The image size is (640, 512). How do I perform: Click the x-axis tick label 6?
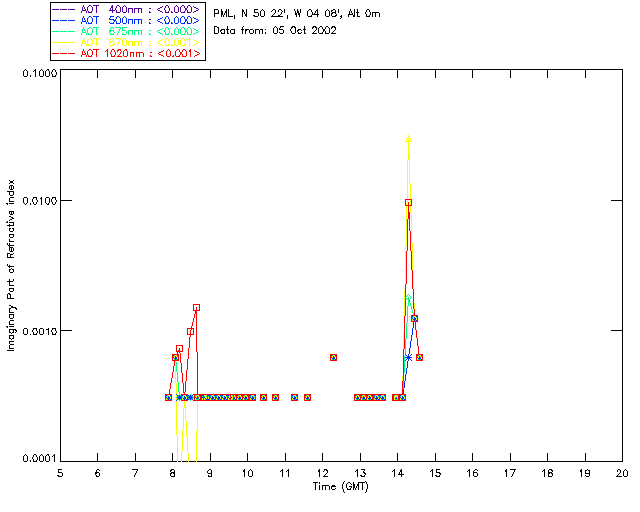pos(98,473)
